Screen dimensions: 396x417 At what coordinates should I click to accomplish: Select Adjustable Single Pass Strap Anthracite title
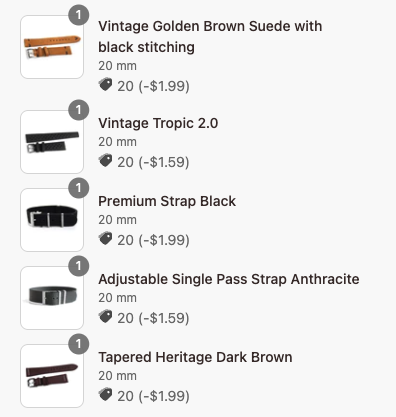(x=229, y=279)
